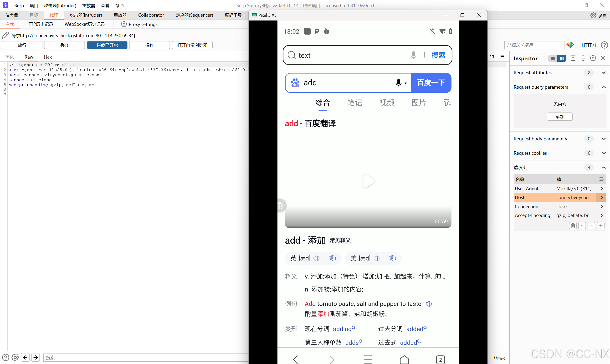Click the Proxy settings gear icon
Screen dimensions: 610x364
[124, 24]
